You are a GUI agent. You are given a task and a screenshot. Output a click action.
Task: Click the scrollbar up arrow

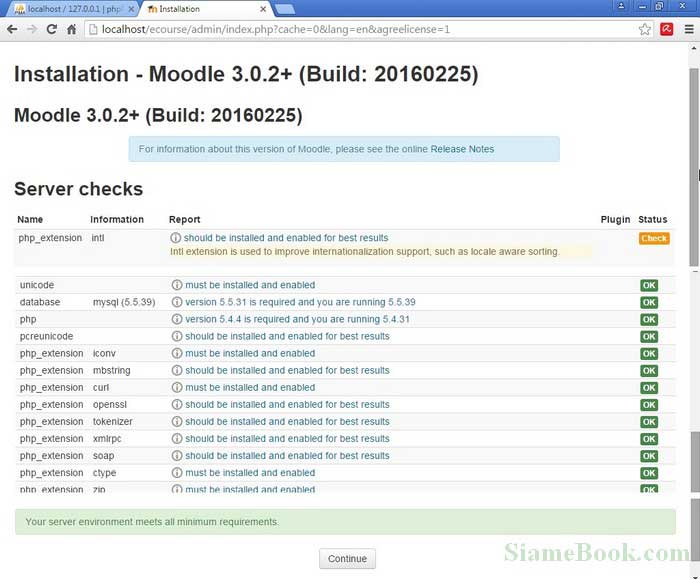tap(694, 47)
